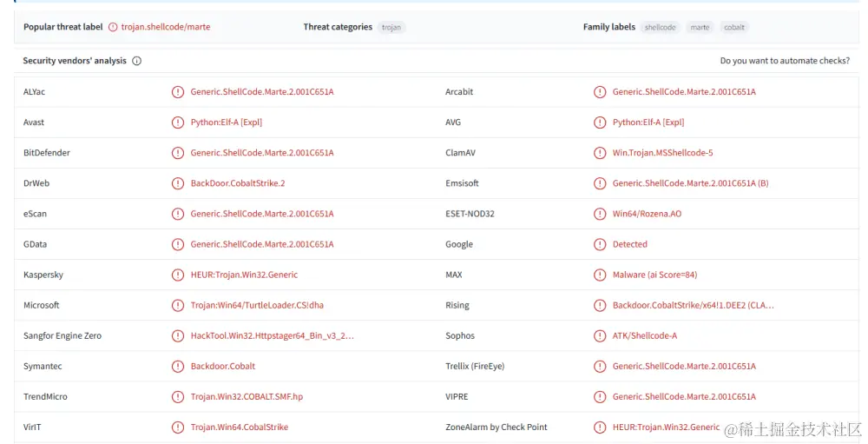Click Rising's detection warning icon
This screenshot has height=444, width=868.
600,306
